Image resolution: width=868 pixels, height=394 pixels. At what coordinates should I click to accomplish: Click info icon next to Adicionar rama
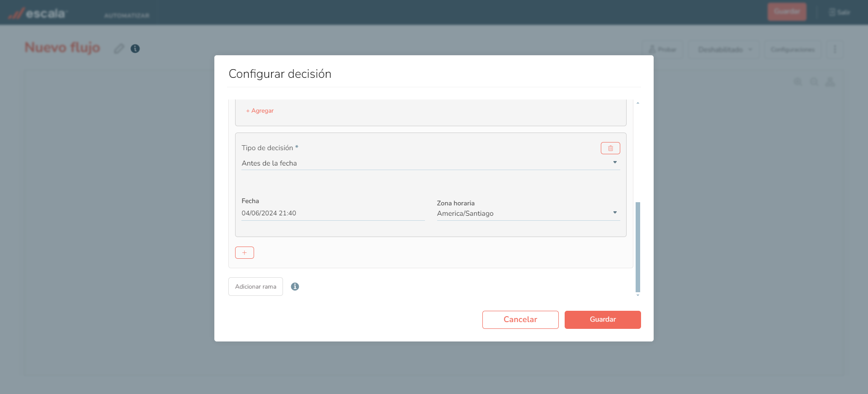295,286
